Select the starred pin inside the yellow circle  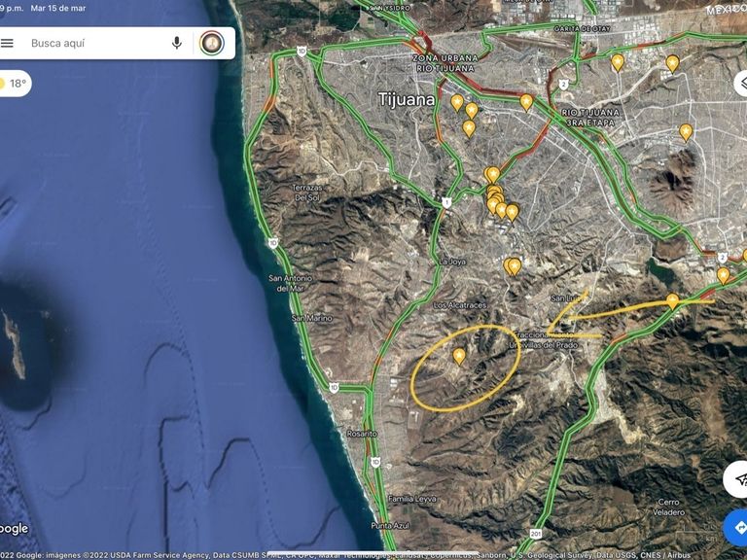point(459,356)
